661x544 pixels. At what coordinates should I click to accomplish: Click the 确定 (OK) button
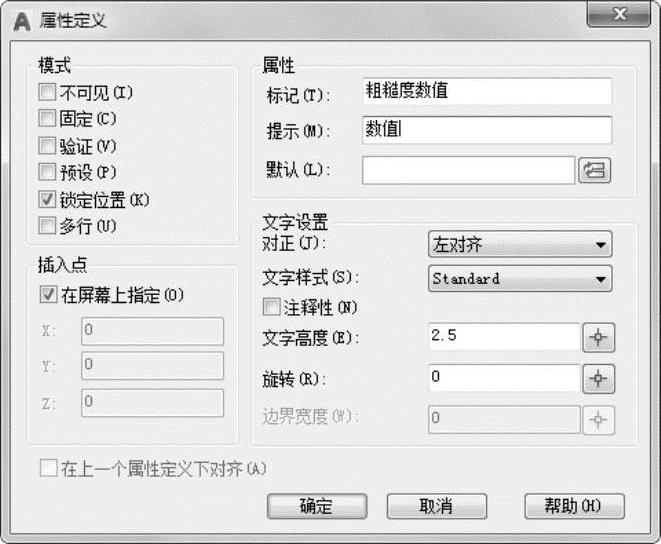[316, 506]
